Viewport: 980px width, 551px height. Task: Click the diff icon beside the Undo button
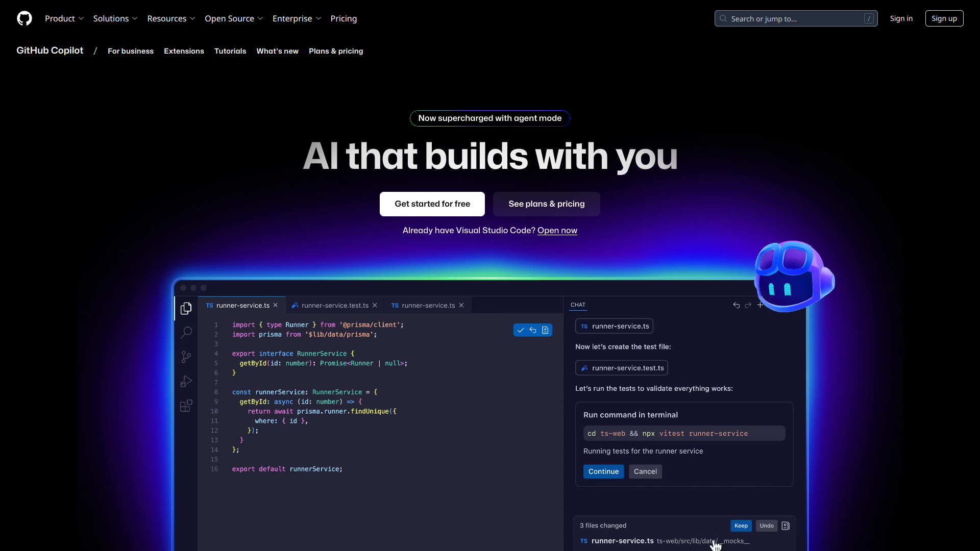pyautogui.click(x=785, y=525)
